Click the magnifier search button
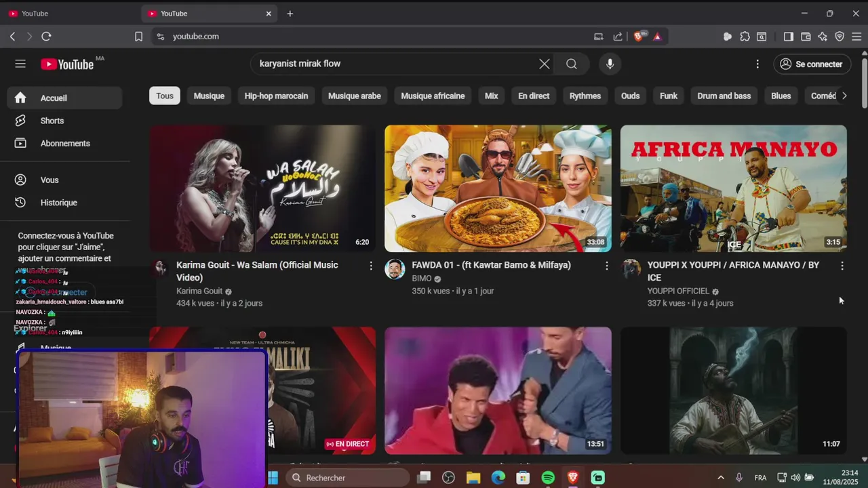The height and width of the screenshot is (488, 868). pyautogui.click(x=572, y=64)
